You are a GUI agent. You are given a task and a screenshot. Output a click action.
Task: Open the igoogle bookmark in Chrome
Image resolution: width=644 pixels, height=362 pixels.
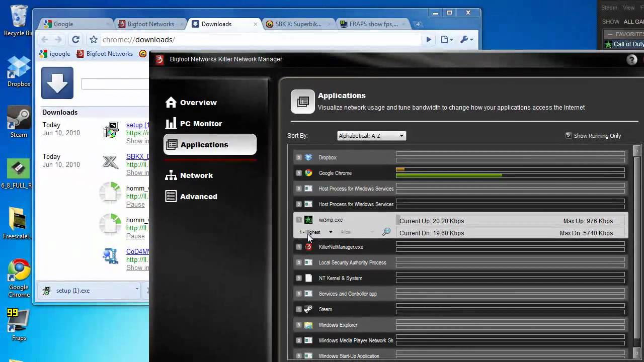55,54
